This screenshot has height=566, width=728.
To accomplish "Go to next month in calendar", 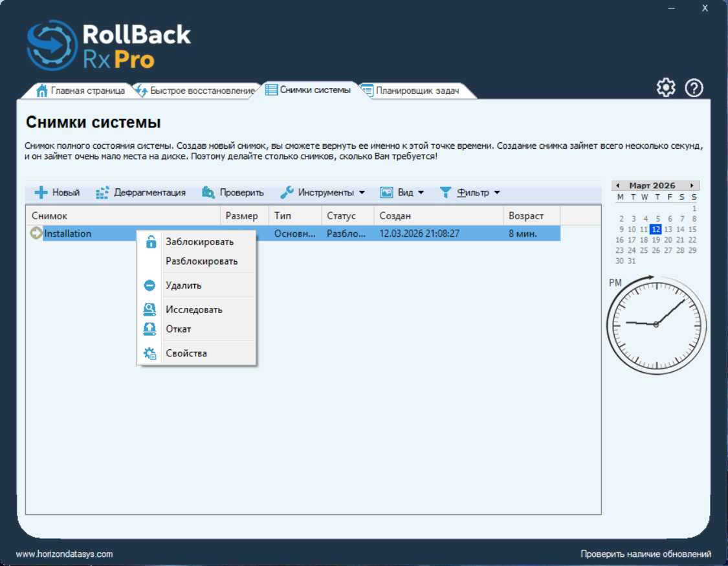I will [x=692, y=186].
